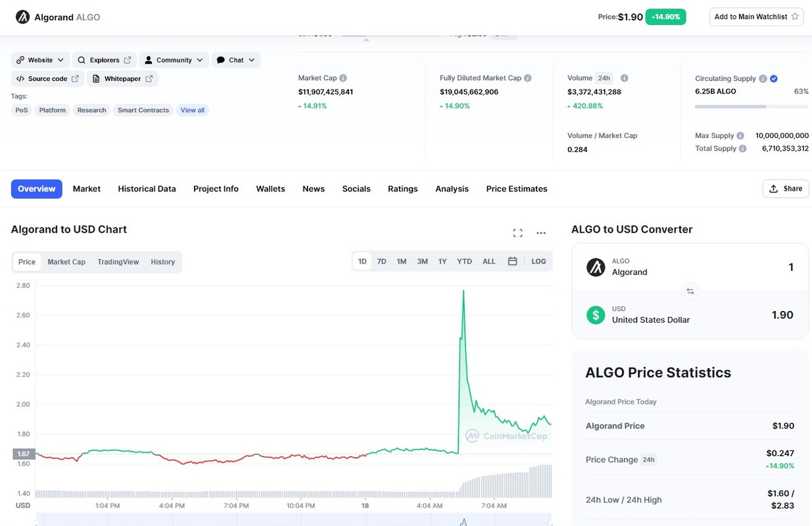Click the Research tag
Screen dimensions: 812x526
tap(91, 110)
